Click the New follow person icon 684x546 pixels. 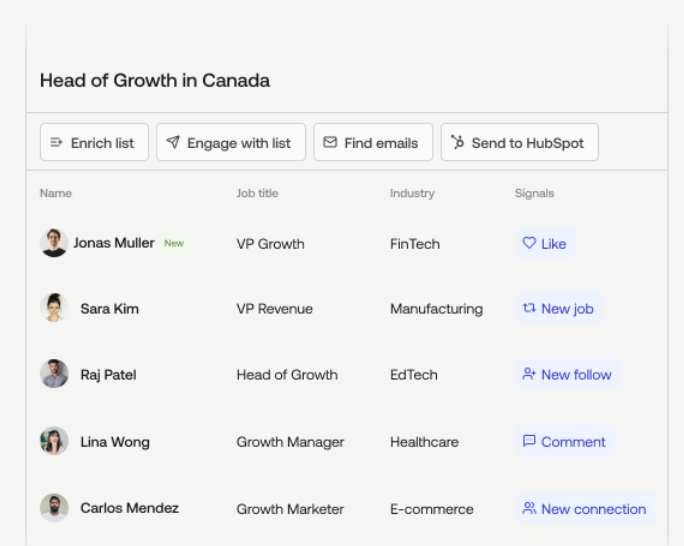(x=529, y=374)
